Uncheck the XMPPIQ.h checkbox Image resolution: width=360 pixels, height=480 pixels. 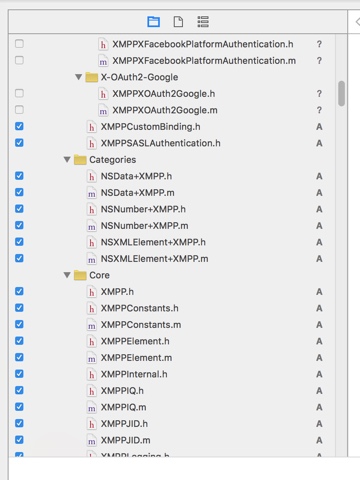[x=19, y=390]
